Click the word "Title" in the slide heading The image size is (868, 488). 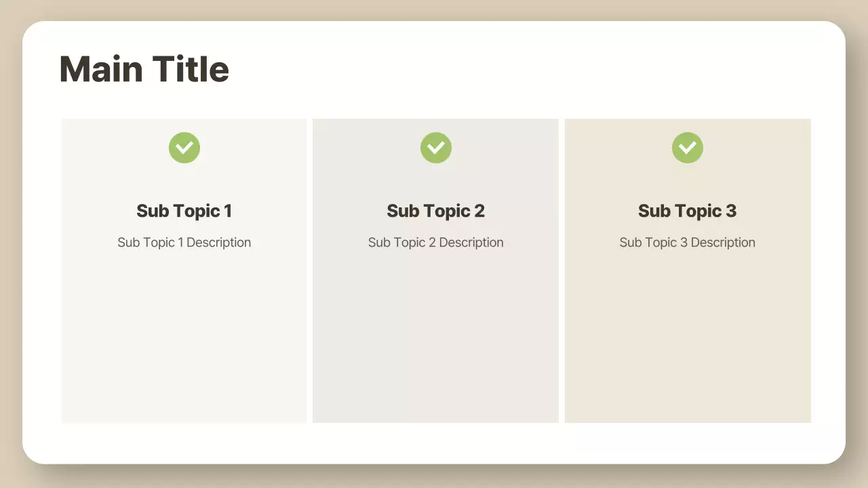pyautogui.click(x=191, y=69)
